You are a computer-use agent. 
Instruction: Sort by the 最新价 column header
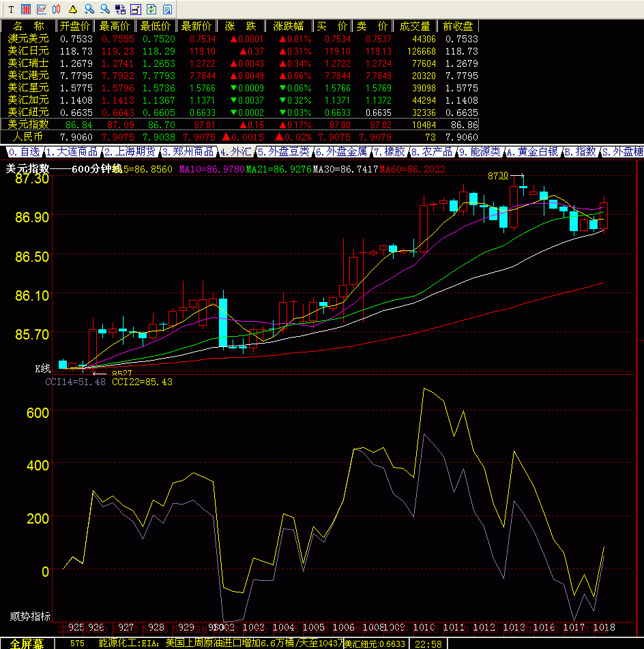pyautogui.click(x=196, y=26)
